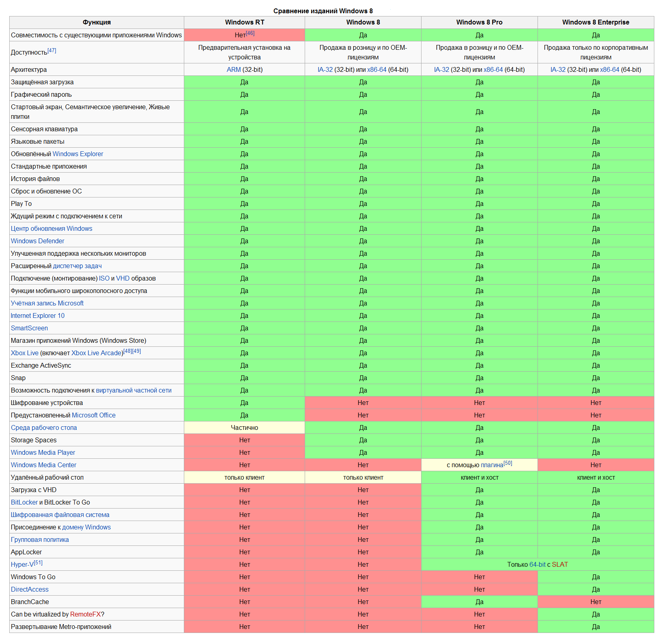Image resolution: width=672 pixels, height=643 pixels.
Task: Open the домену Windows link
Action: (86, 527)
